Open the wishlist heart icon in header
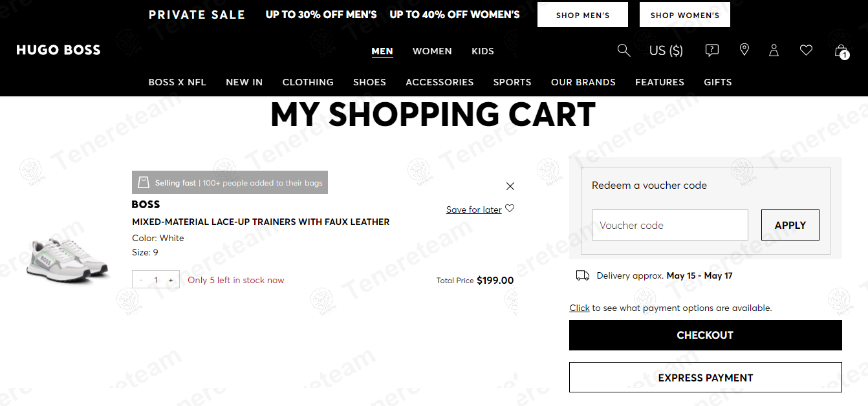 pyautogui.click(x=806, y=50)
